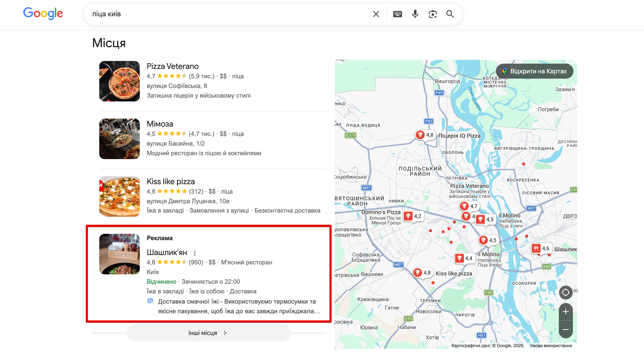Click the Pizza Veterano star rating

(x=172, y=76)
